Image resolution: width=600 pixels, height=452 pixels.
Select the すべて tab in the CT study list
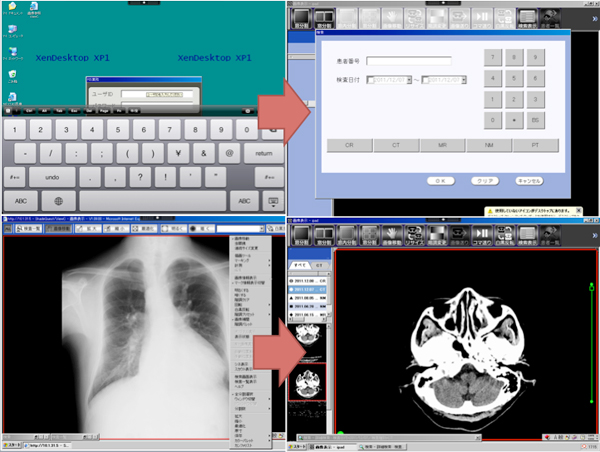299,267
